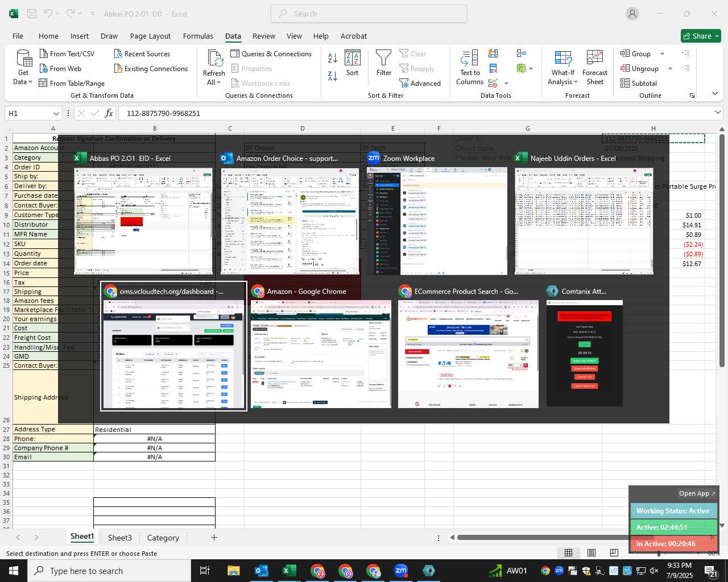This screenshot has height=582, width=728.
Task: Click Manage Data Model icon
Action: (x=522, y=68)
